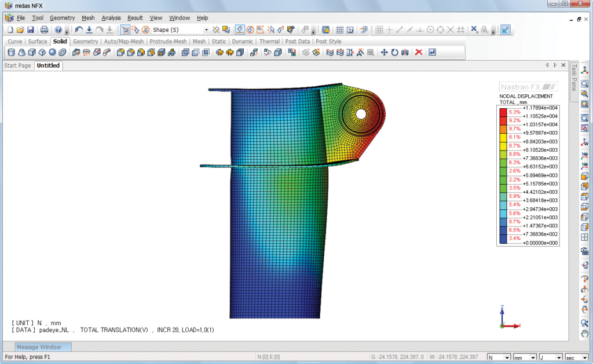
Task: Click the Undo arrow icon
Action: [79, 30]
